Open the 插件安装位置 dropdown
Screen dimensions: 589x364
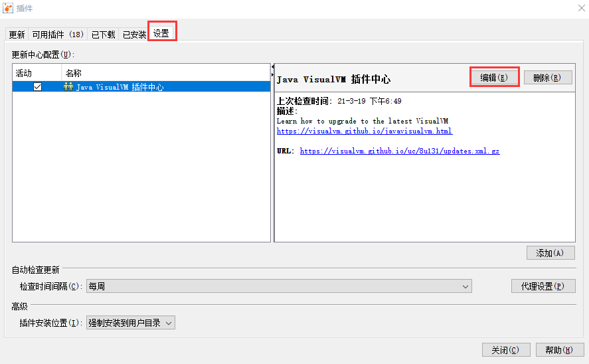[130, 323]
